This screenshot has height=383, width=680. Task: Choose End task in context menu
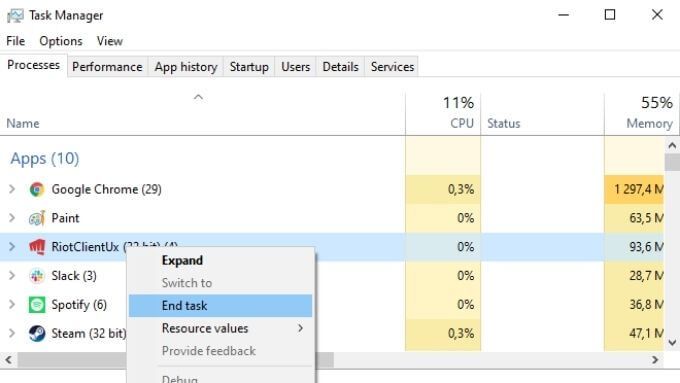click(x=220, y=306)
